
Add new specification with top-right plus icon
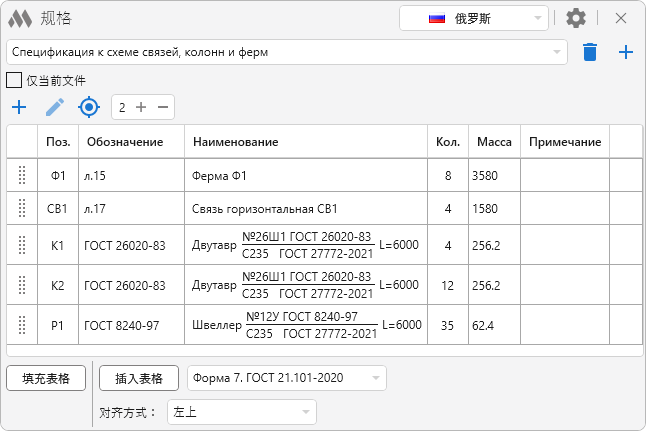(626, 52)
